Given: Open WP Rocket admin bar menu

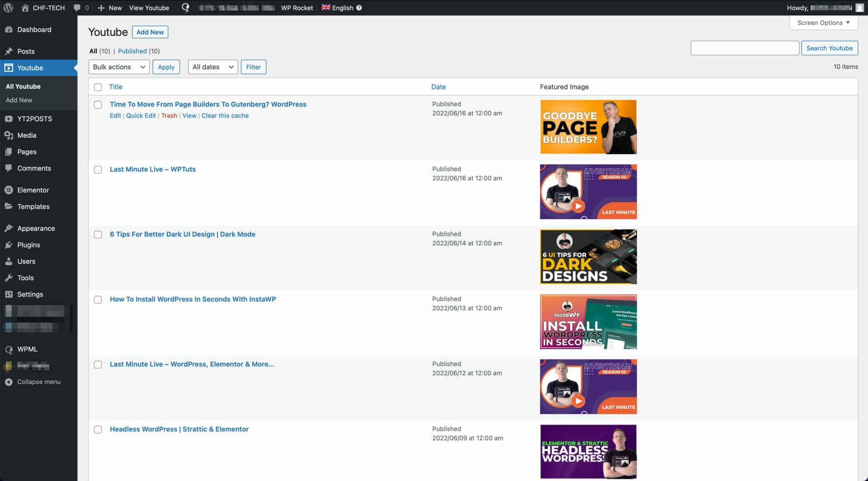Looking at the screenshot, I should [297, 8].
